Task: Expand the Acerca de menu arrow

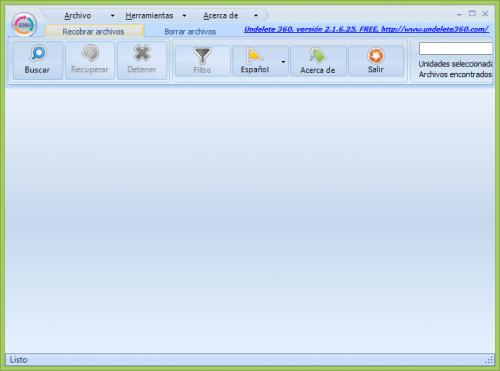Action: (x=256, y=16)
